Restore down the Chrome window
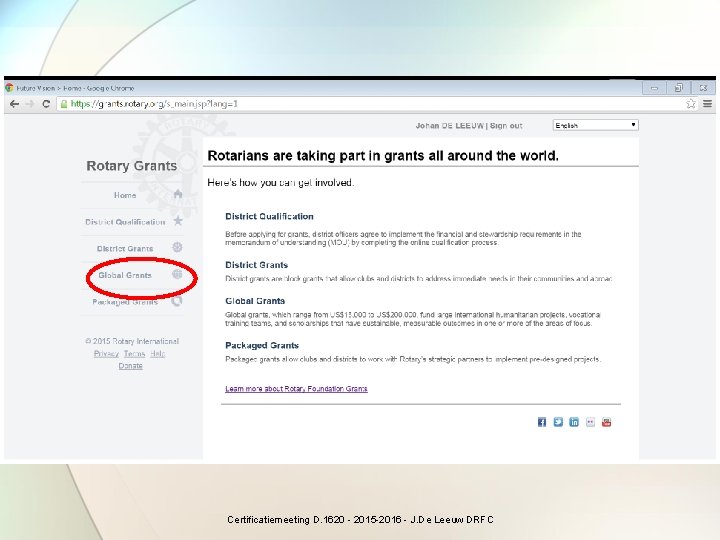 [x=679, y=88]
